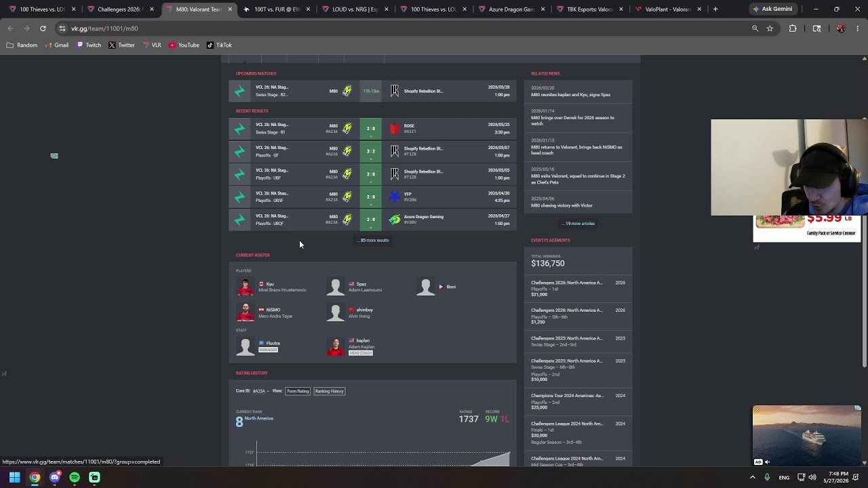The image size is (868, 488).
Task: Show 85 more results link
Action: 373,240
